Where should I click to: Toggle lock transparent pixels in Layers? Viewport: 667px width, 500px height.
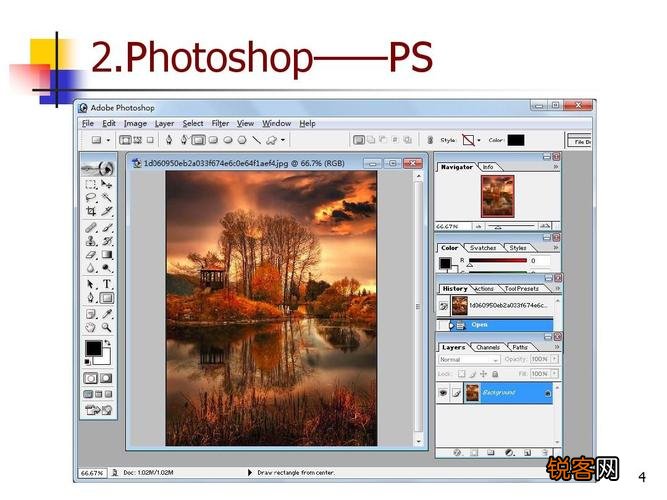[x=462, y=374]
